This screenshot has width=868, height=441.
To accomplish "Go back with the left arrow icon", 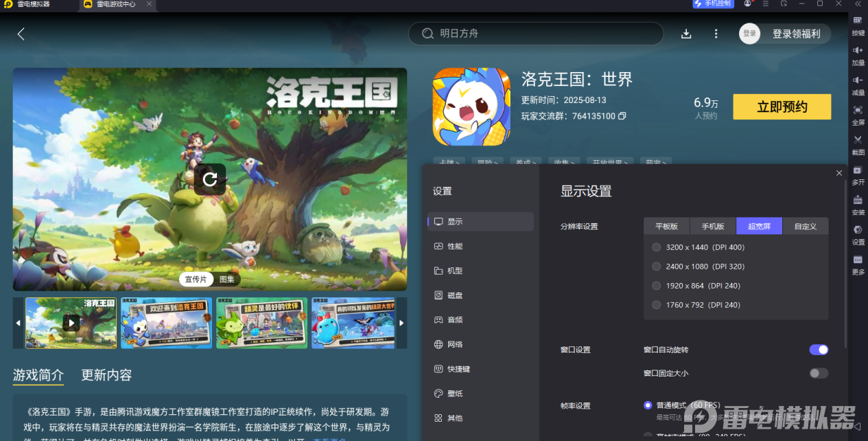I will (x=21, y=34).
